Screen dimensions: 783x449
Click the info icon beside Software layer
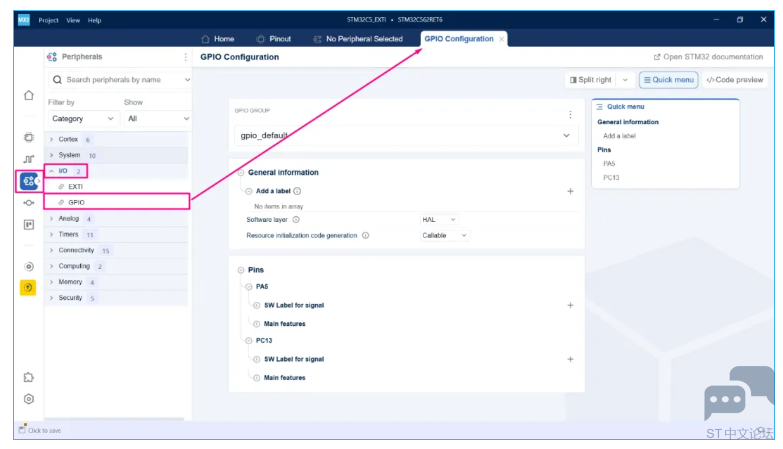[x=296, y=220]
